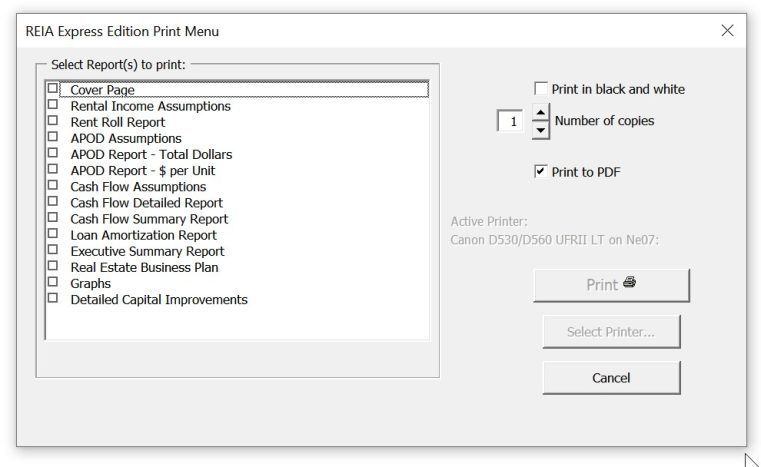
Task: Select Rental Income Assumptions report checkbox
Action: 53,105
